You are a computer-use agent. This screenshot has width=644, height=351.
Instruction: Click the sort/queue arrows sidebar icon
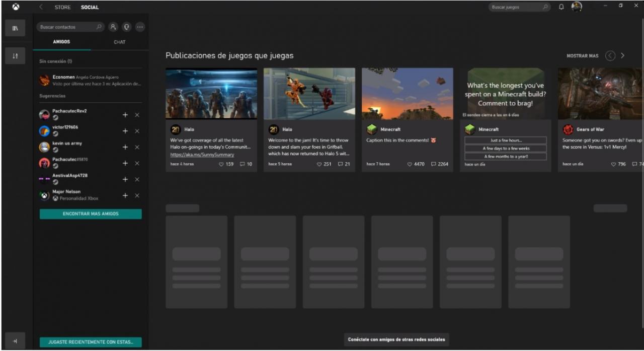click(x=15, y=56)
